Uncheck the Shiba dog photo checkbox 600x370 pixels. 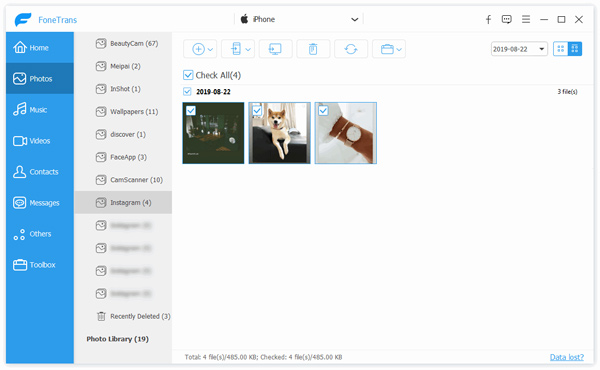[257, 111]
